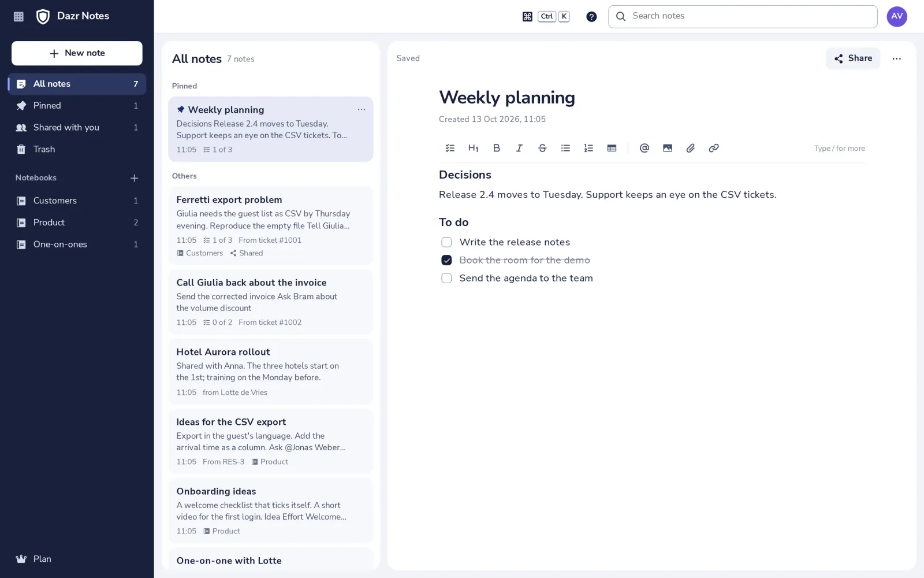Open the Product notebook
Viewport: 924px width, 578px height.
(77, 223)
